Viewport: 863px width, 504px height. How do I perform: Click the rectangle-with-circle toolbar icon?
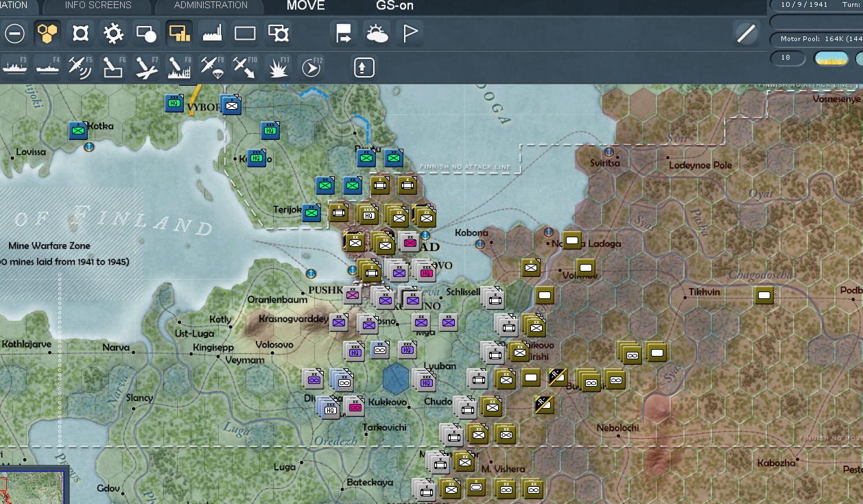tap(146, 33)
